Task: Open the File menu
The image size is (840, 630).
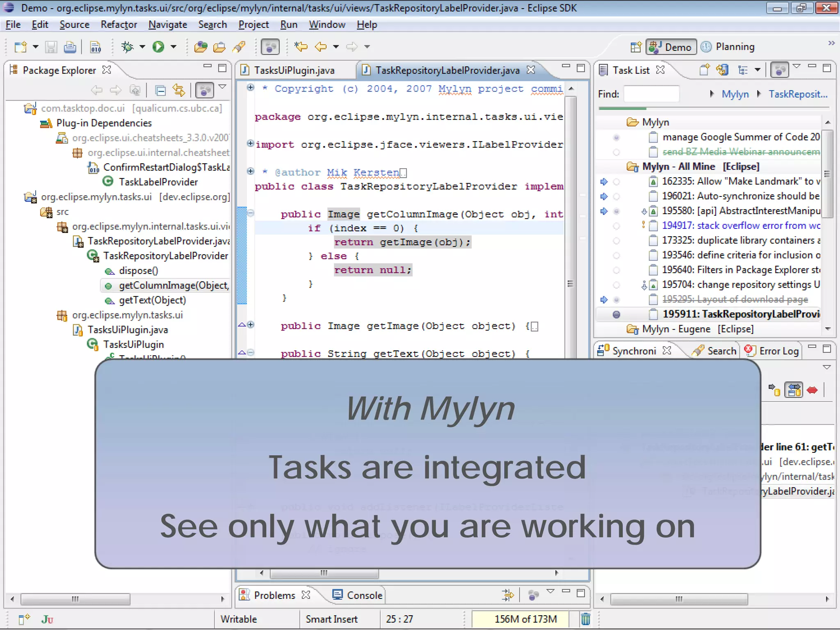Action: (13, 25)
